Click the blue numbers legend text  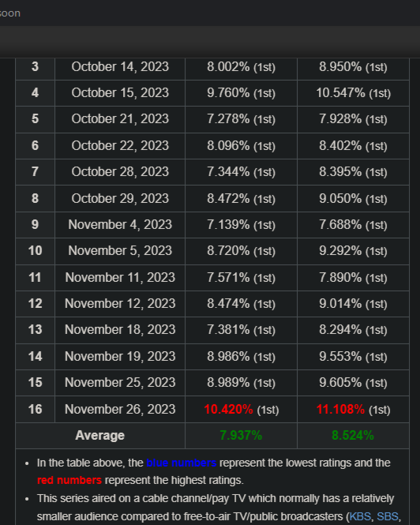coord(182,463)
